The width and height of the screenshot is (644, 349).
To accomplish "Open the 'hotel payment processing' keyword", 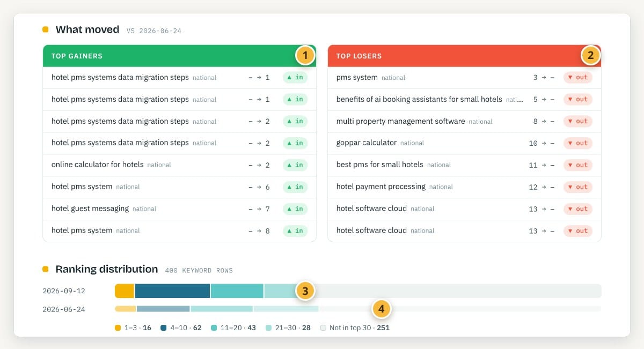I will [381, 187].
